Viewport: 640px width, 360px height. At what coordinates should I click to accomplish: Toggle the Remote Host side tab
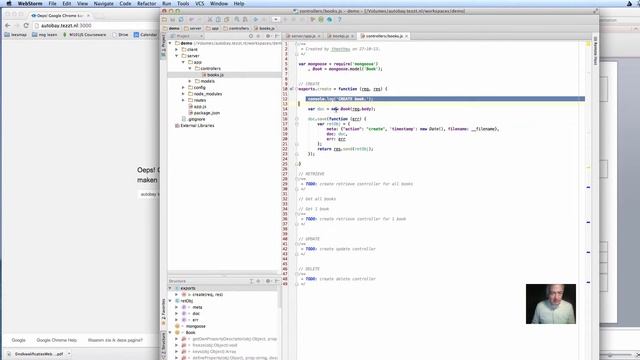[596, 50]
